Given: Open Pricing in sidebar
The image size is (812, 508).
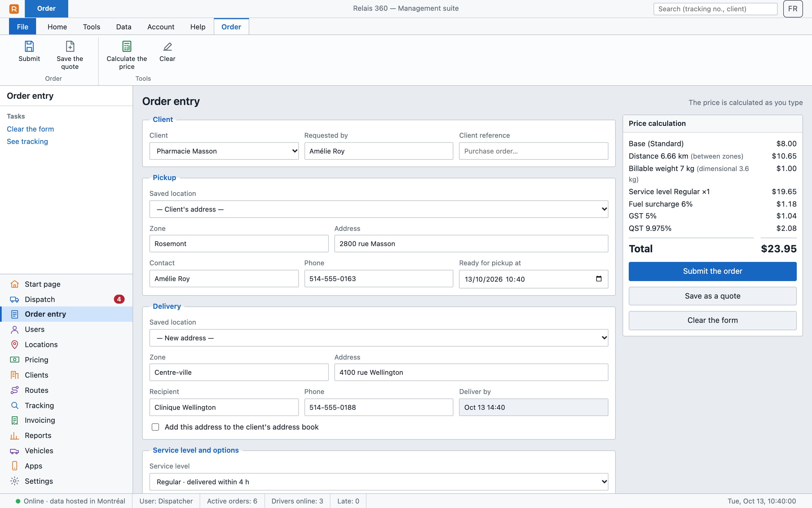Looking at the screenshot, I should click(67, 360).
